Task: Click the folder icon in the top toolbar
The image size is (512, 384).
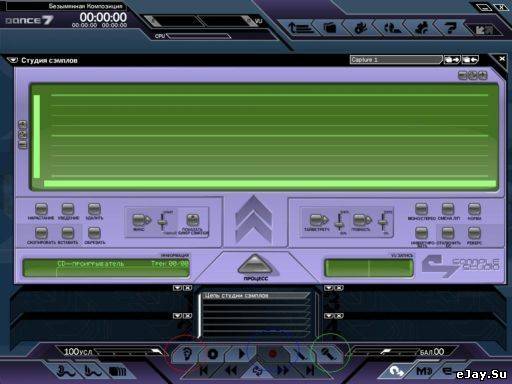Action: [330, 28]
